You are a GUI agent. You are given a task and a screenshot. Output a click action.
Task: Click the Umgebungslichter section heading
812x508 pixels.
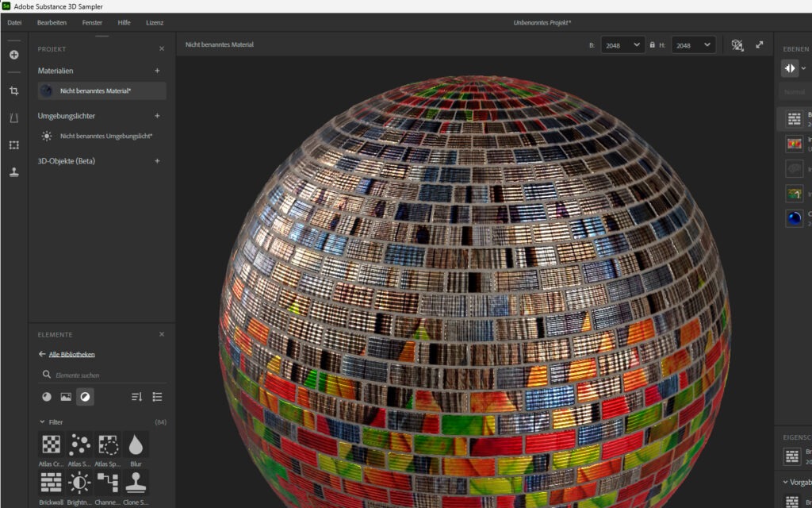point(67,116)
